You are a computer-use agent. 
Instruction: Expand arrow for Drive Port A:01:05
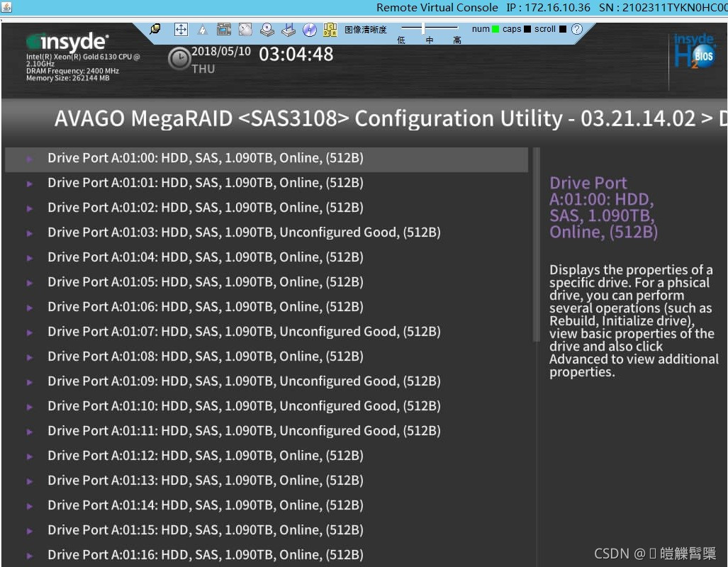click(x=30, y=283)
